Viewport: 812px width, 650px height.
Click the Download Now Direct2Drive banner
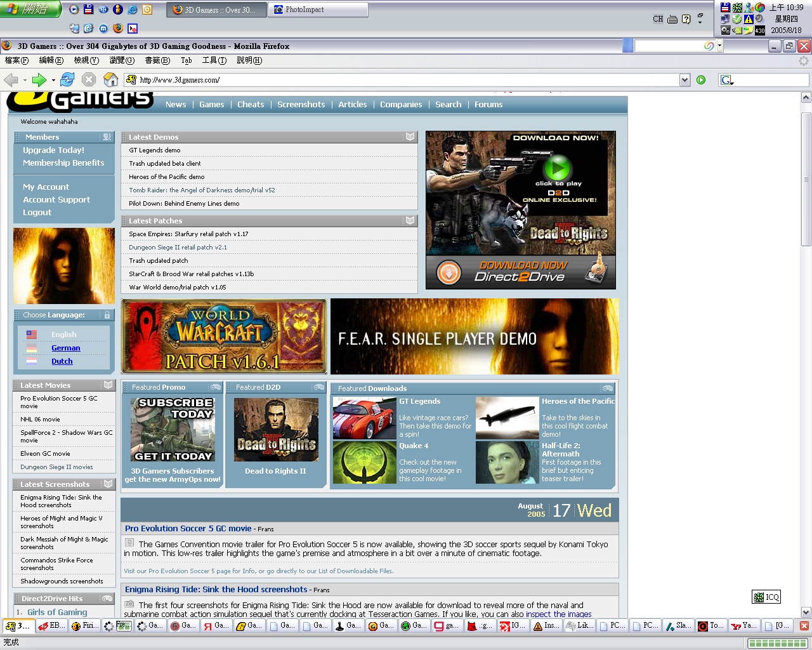(x=521, y=272)
